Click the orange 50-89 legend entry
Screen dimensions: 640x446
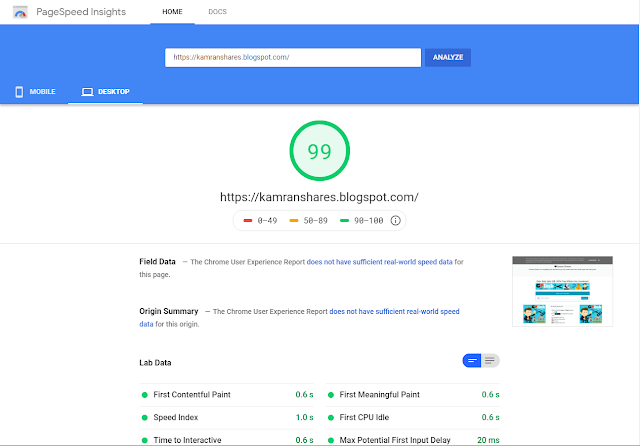coord(308,221)
